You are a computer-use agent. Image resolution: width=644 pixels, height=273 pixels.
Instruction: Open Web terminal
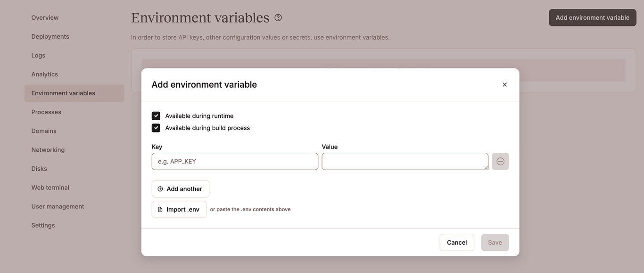coord(50,188)
